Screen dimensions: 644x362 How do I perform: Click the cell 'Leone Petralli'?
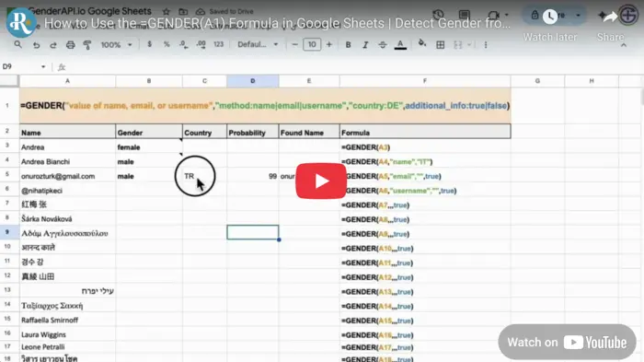click(x=67, y=347)
